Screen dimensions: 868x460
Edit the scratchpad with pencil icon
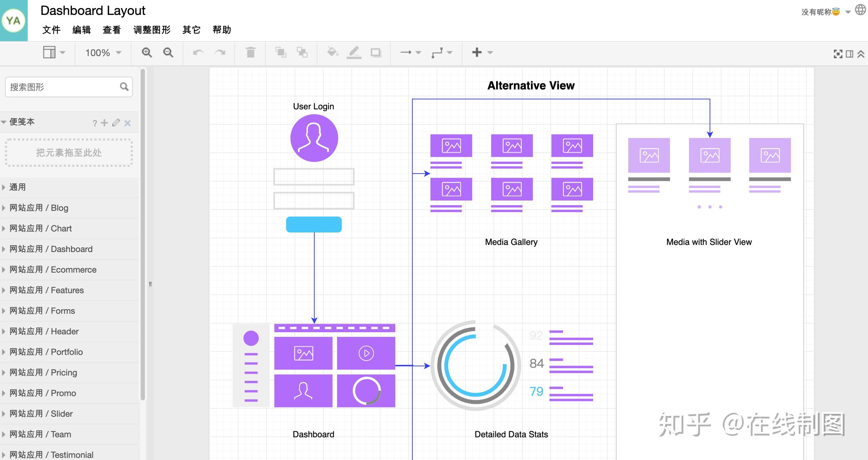(116, 123)
